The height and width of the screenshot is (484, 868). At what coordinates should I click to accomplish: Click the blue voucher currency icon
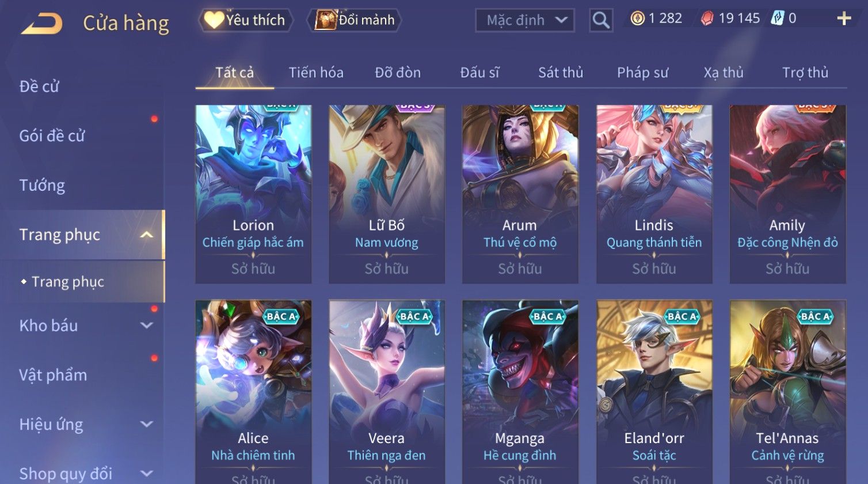coord(777,19)
